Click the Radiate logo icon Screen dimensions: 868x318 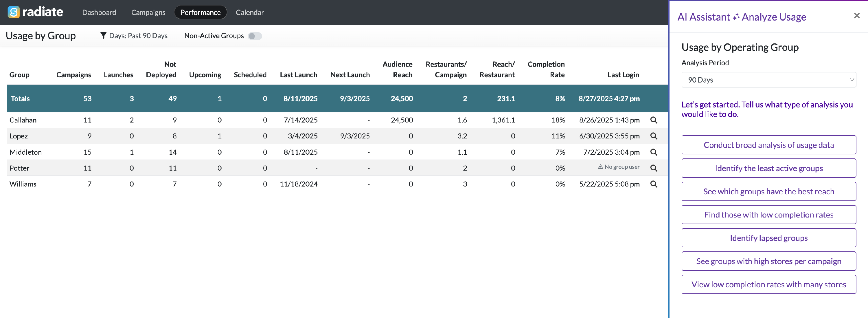click(14, 12)
